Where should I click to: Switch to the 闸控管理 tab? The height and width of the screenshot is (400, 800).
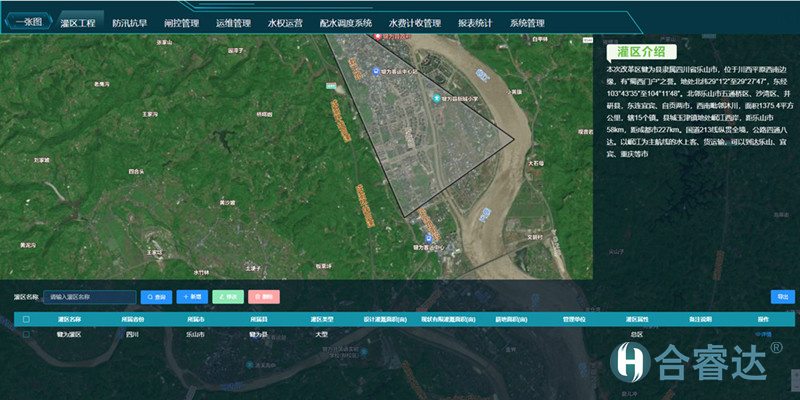[x=183, y=22]
